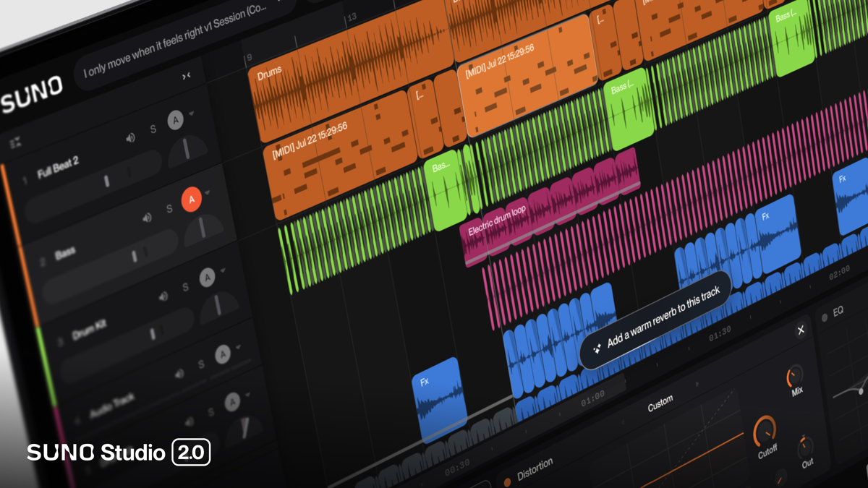Mute the Audio Track speaker icon

[180, 373]
